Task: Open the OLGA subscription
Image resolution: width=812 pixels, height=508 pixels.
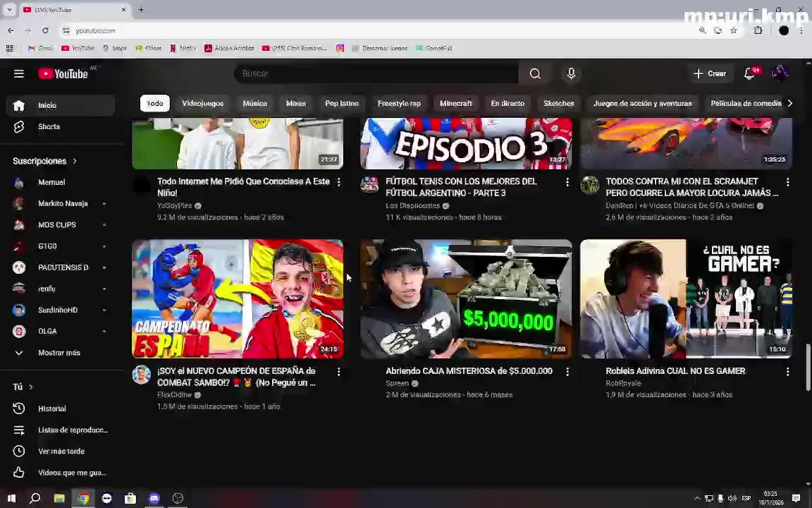Action: [61, 331]
